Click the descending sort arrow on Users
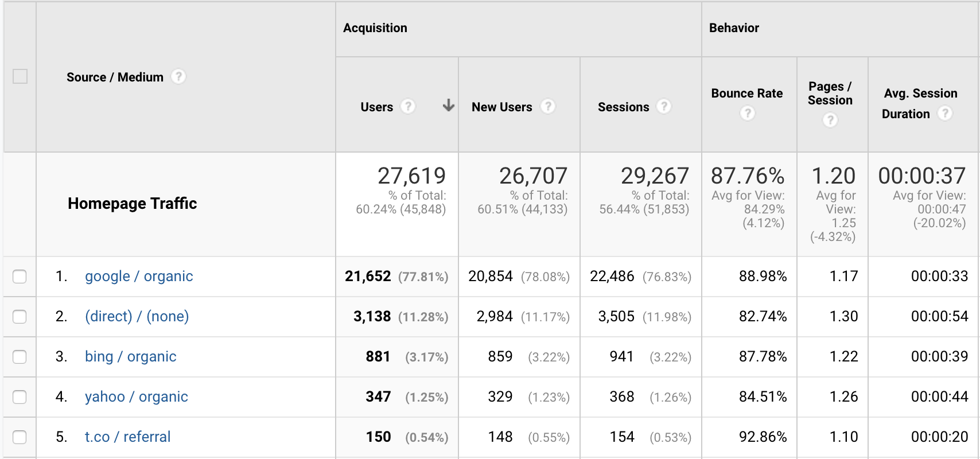Image resolution: width=980 pixels, height=459 pixels. tap(447, 106)
